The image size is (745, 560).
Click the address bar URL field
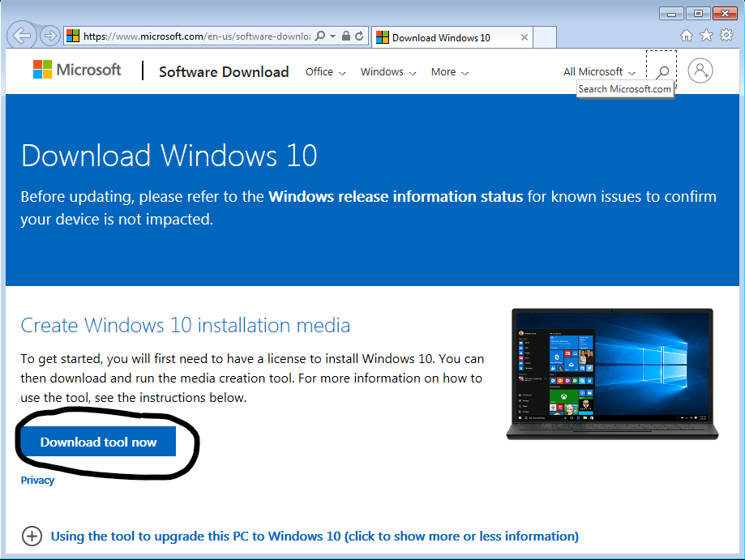click(197, 36)
